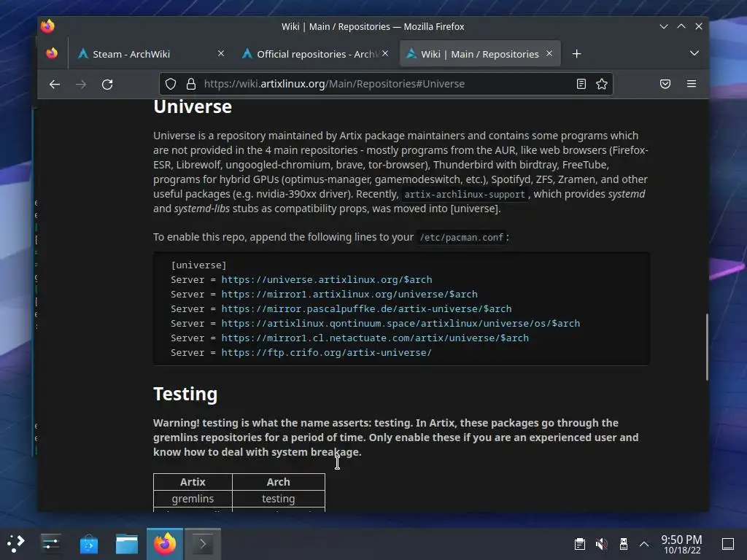Open universe.artixlinux.org server link
The image size is (747, 560).
pos(327,279)
